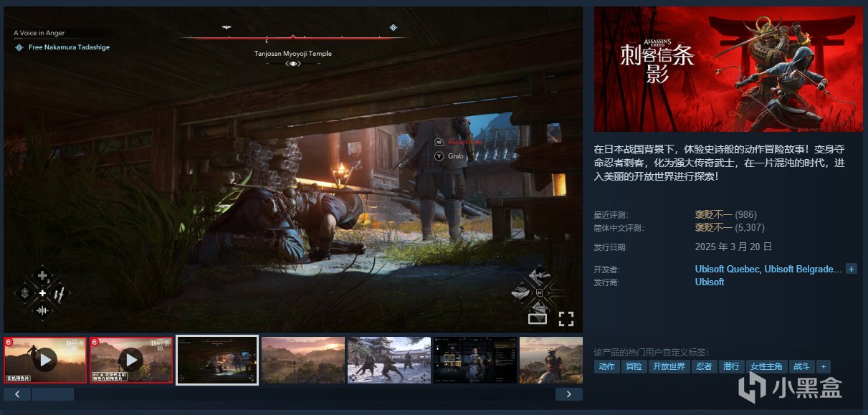Click the 发行商: label

(x=606, y=282)
